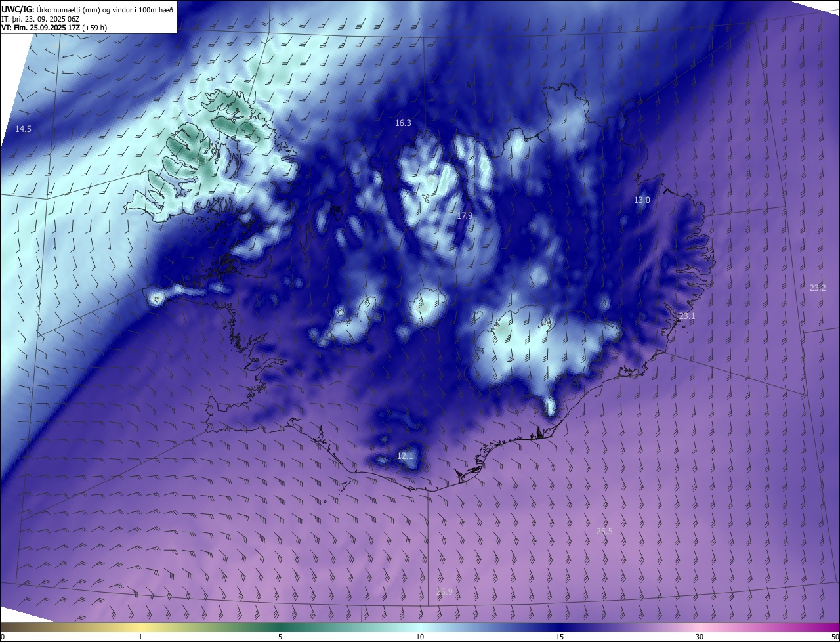Screen dimensions: 840x642
Task: Click the '15' tick on the color scale
Action: 560,637
